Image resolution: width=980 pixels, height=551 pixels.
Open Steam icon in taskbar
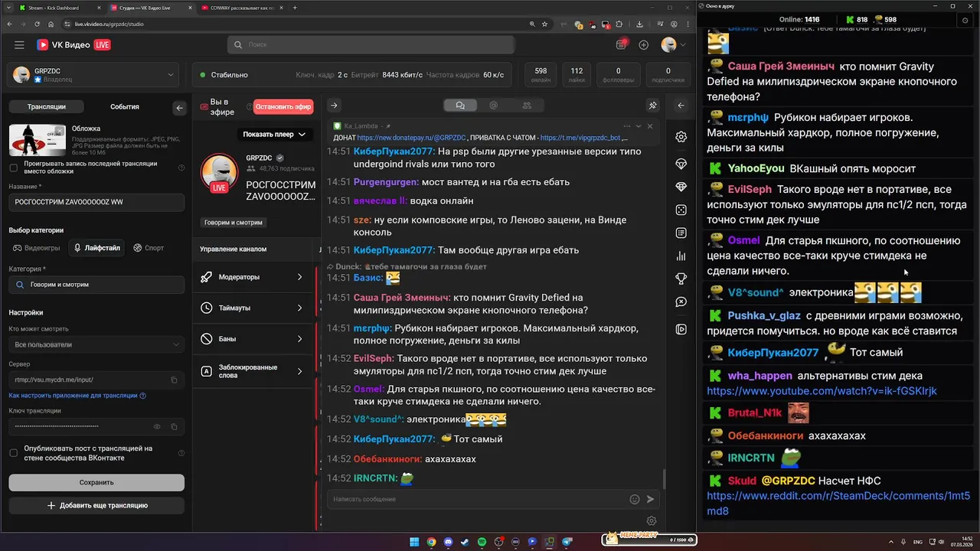(465, 542)
